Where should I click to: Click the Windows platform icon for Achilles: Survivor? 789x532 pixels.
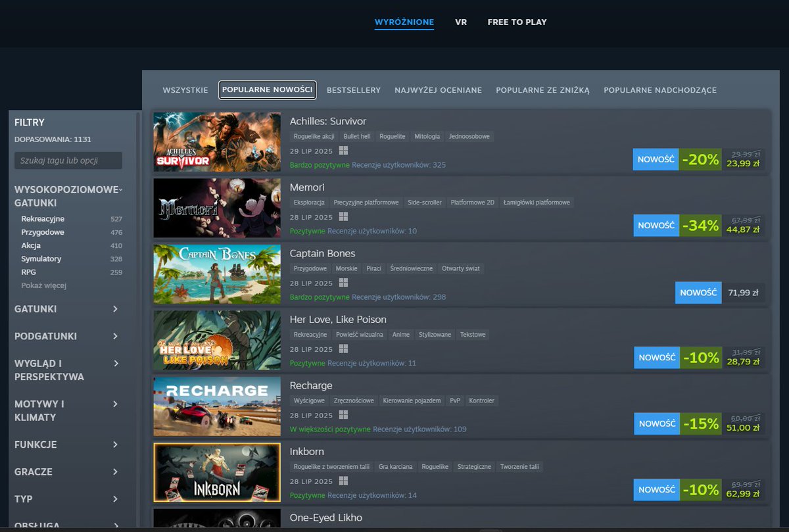[343, 150]
